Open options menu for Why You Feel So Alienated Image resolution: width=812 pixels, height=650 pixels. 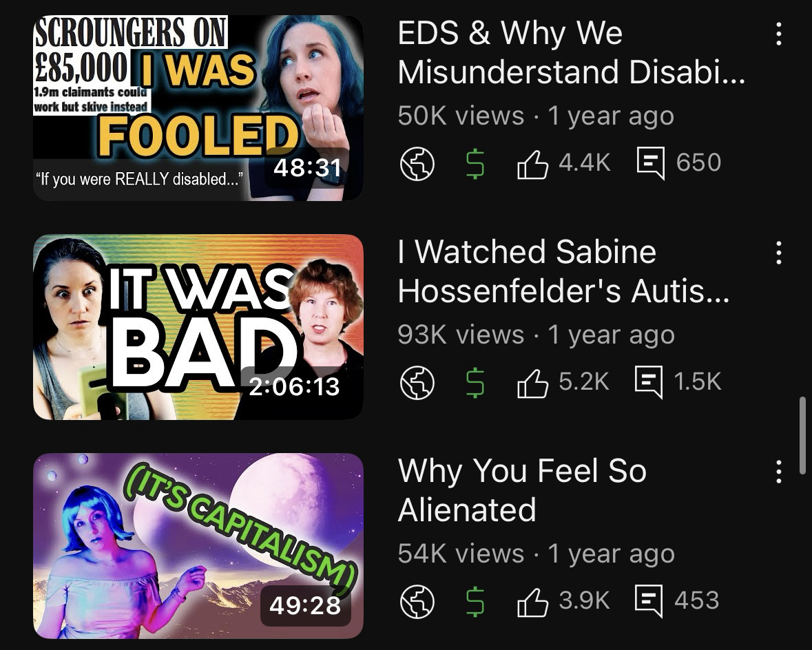(x=778, y=471)
